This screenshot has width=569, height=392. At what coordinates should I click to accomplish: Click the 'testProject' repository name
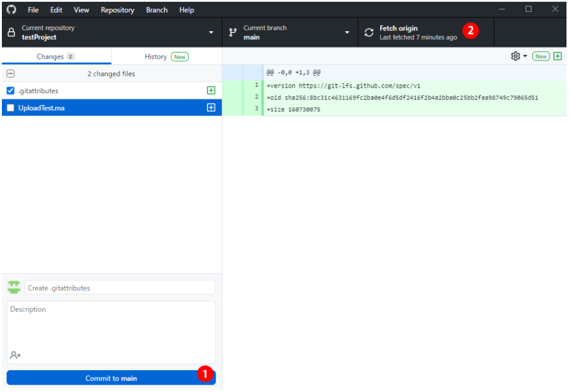coord(39,37)
